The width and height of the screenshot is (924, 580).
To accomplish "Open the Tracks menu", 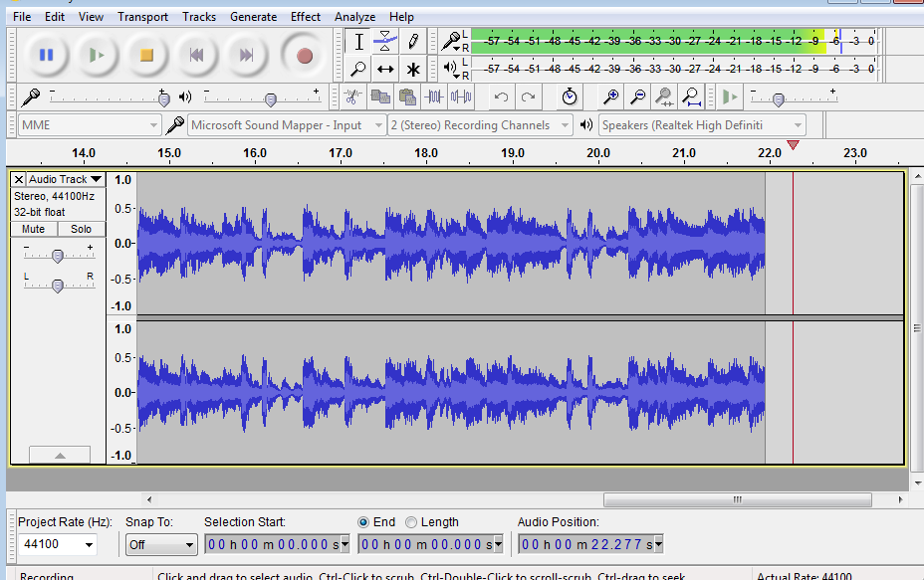I will point(199,17).
